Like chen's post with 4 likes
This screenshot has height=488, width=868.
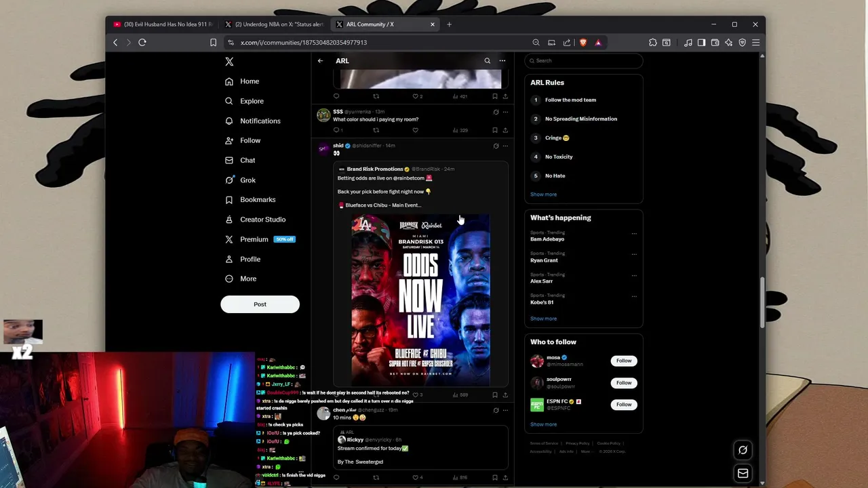[417, 477]
